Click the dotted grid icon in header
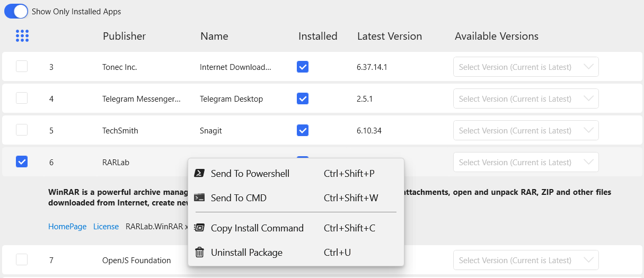The height and width of the screenshot is (278, 644). (22, 35)
